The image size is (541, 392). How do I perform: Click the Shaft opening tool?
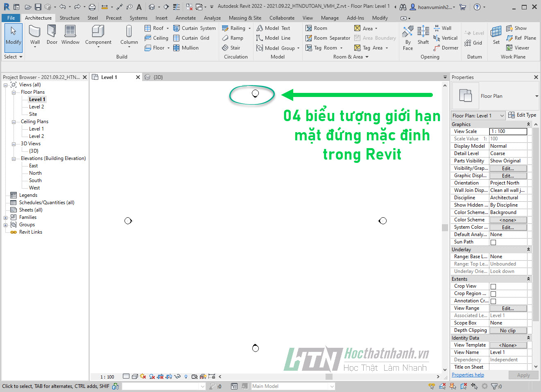pyautogui.click(x=423, y=35)
